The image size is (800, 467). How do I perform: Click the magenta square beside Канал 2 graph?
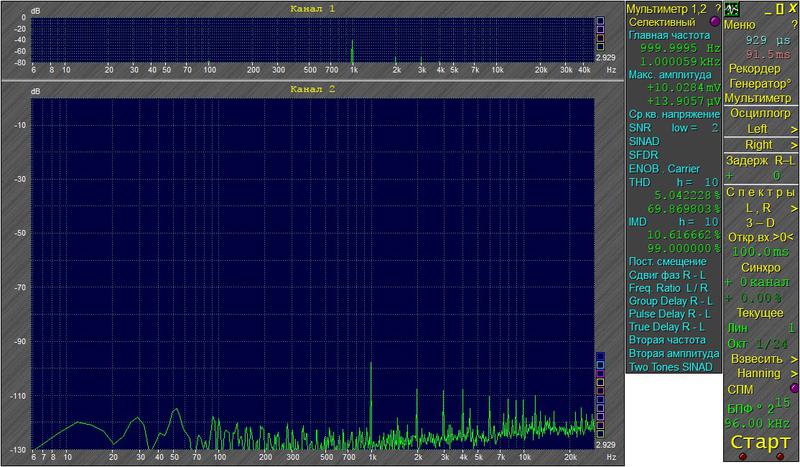point(600,373)
